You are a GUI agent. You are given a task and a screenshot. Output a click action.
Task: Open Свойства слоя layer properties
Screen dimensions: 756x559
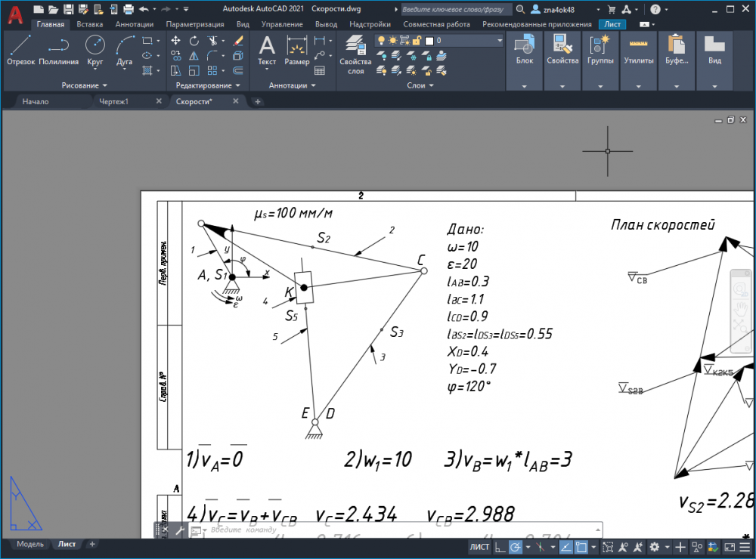pos(355,54)
